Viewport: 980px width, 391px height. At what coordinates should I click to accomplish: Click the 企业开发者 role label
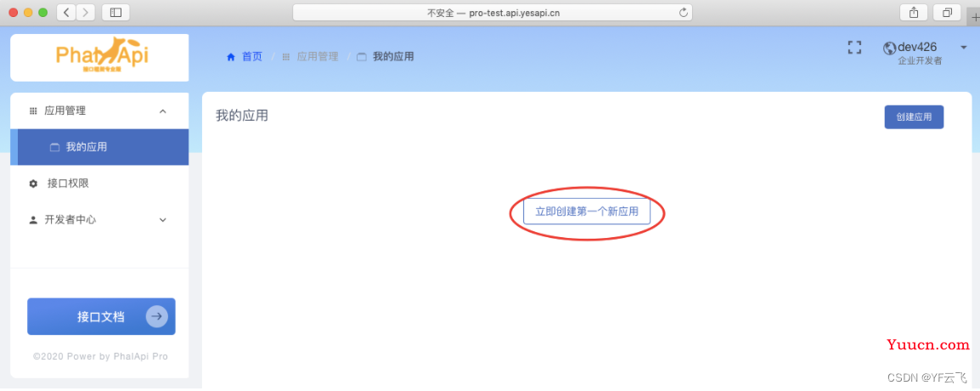click(x=920, y=60)
